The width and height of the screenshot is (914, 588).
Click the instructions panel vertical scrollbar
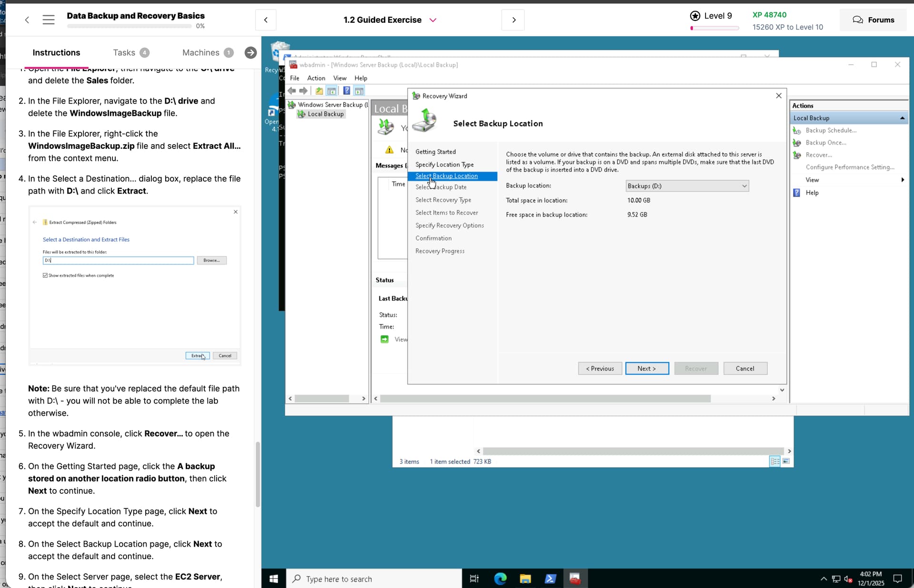[258, 474]
